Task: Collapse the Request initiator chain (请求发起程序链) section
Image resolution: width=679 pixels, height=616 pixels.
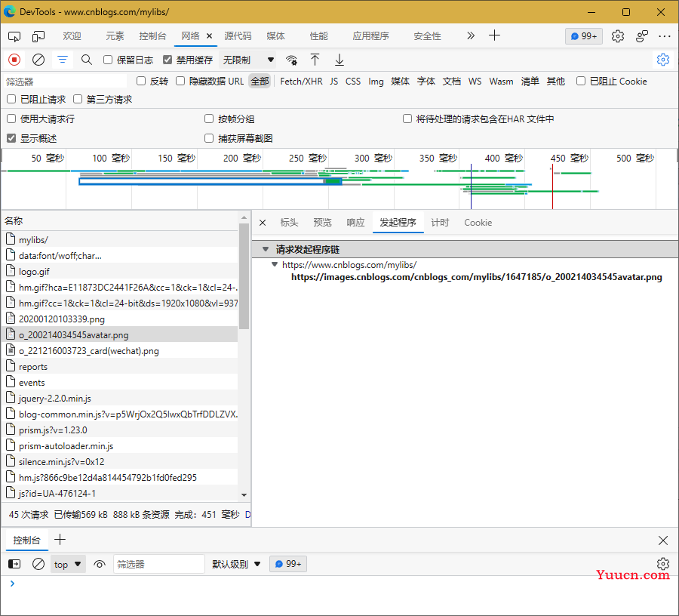Action: tap(266, 249)
